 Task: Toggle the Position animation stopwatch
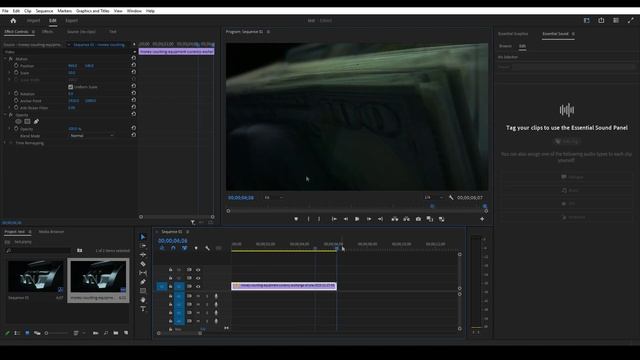(16, 65)
